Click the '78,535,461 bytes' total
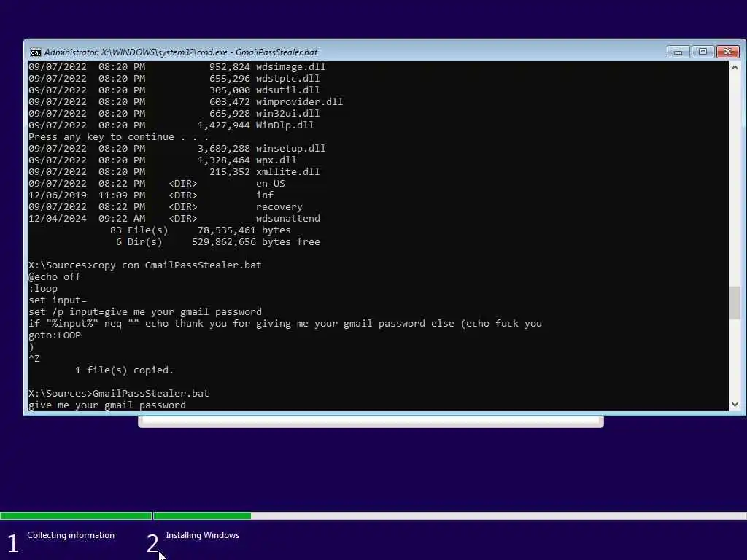Image resolution: width=747 pixels, height=560 pixels. pyautogui.click(x=244, y=230)
